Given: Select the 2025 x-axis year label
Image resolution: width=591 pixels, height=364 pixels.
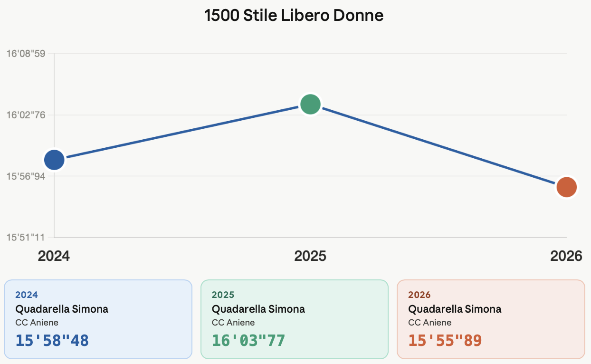Looking at the screenshot, I should (x=310, y=256).
